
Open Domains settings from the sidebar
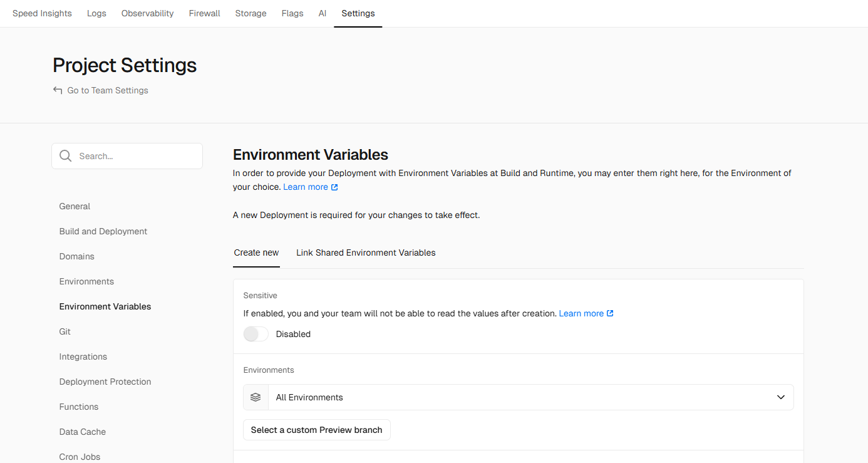coord(76,256)
